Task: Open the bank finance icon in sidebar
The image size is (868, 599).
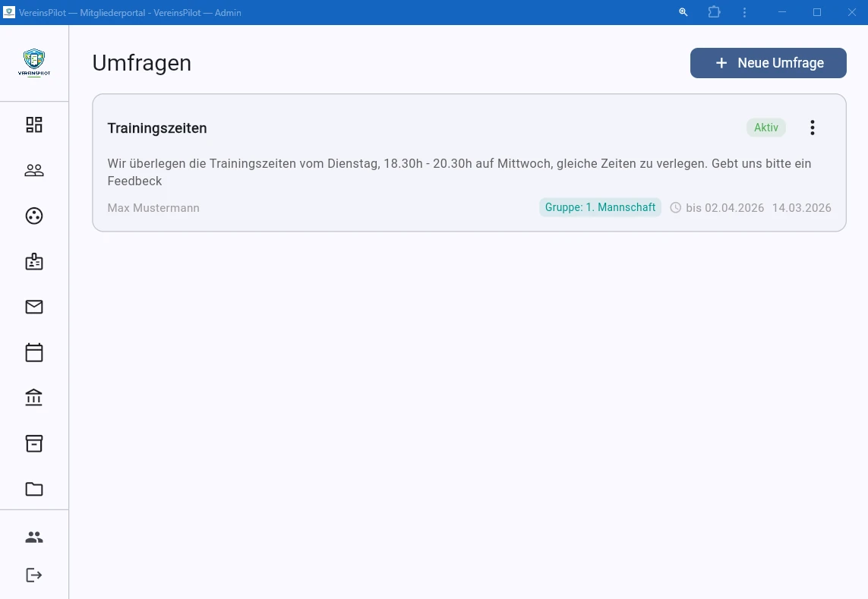Action: coord(34,397)
